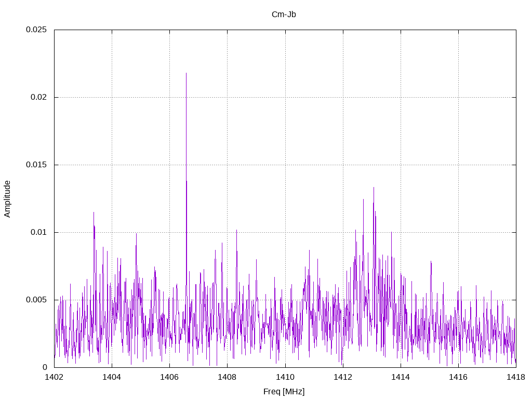Click the x-axis tick label 1412

343,377
